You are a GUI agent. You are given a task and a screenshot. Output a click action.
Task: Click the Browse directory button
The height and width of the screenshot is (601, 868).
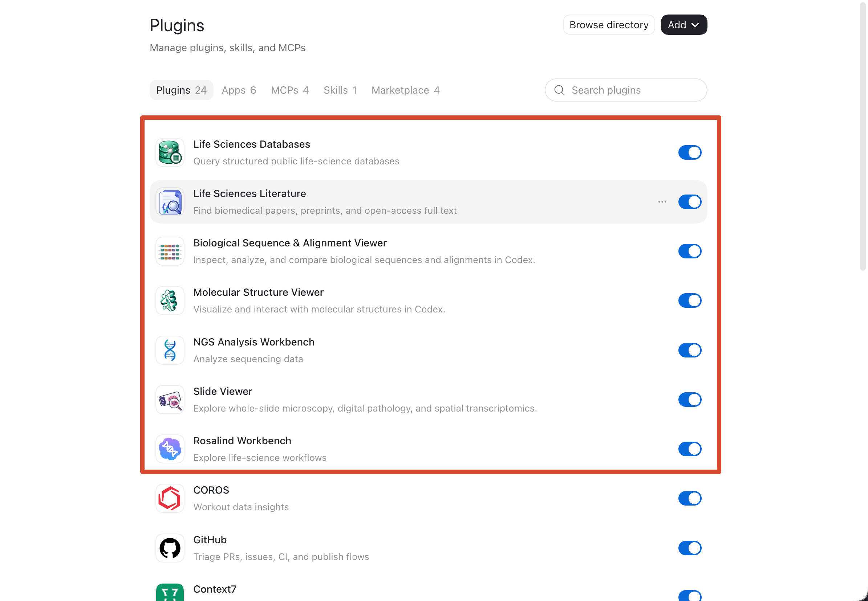(x=609, y=25)
